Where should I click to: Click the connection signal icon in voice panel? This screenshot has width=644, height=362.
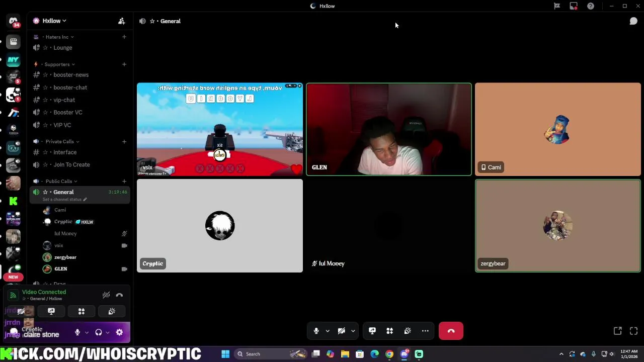[x=13, y=295]
